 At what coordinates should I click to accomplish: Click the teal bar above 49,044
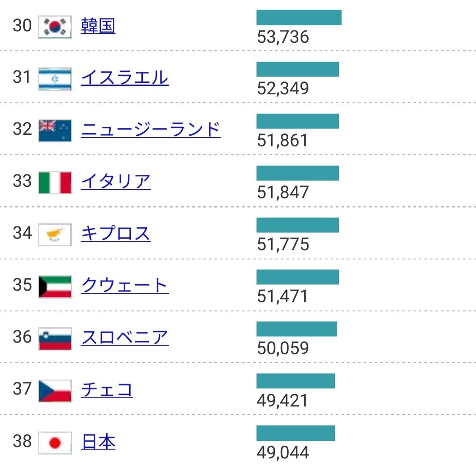[x=295, y=433]
